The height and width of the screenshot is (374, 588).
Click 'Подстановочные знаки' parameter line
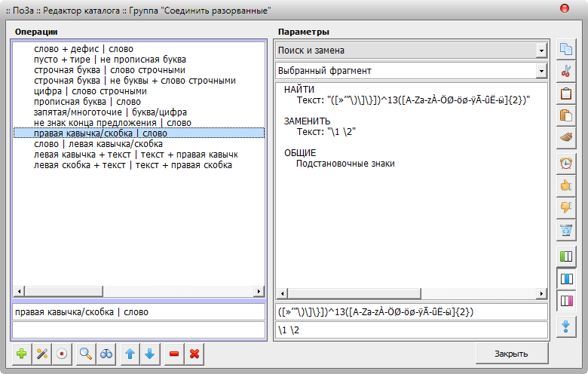click(x=345, y=164)
